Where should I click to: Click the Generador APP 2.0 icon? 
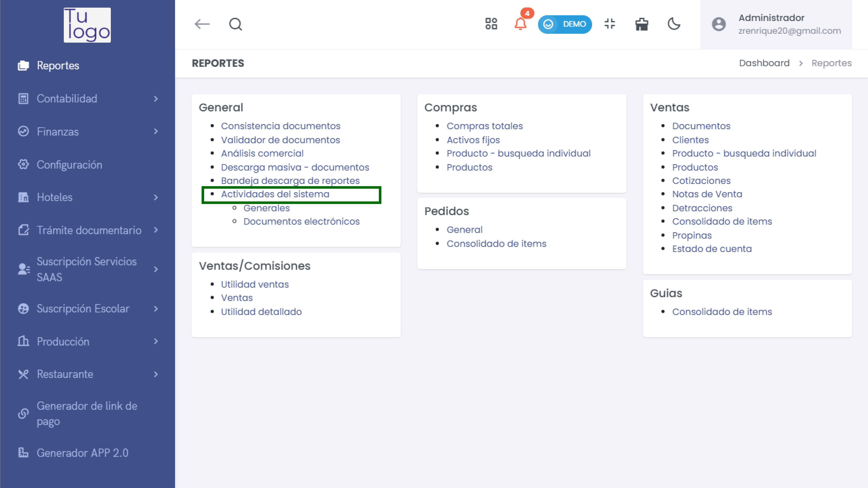click(x=23, y=453)
